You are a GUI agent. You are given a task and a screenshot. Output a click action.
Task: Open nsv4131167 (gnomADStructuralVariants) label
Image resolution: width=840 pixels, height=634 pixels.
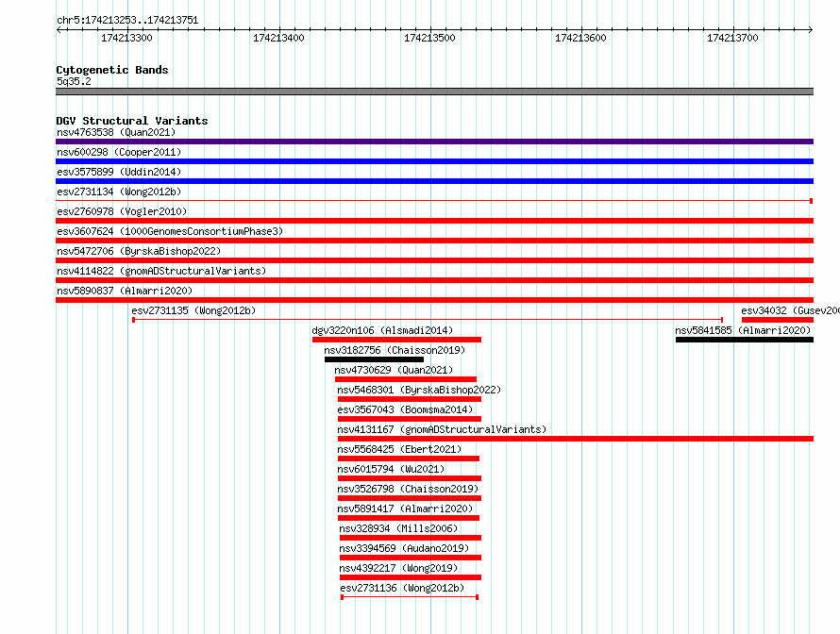(442, 429)
